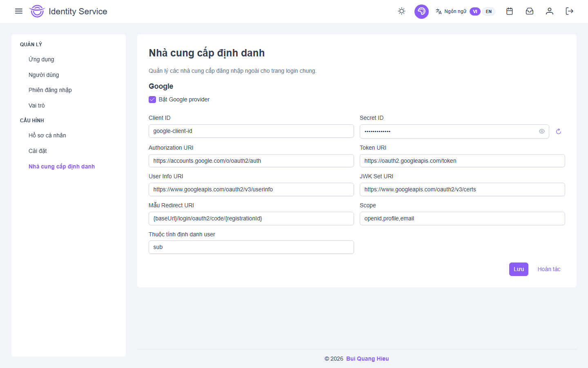Switch language to VI
This screenshot has height=368, width=588.
475,11
